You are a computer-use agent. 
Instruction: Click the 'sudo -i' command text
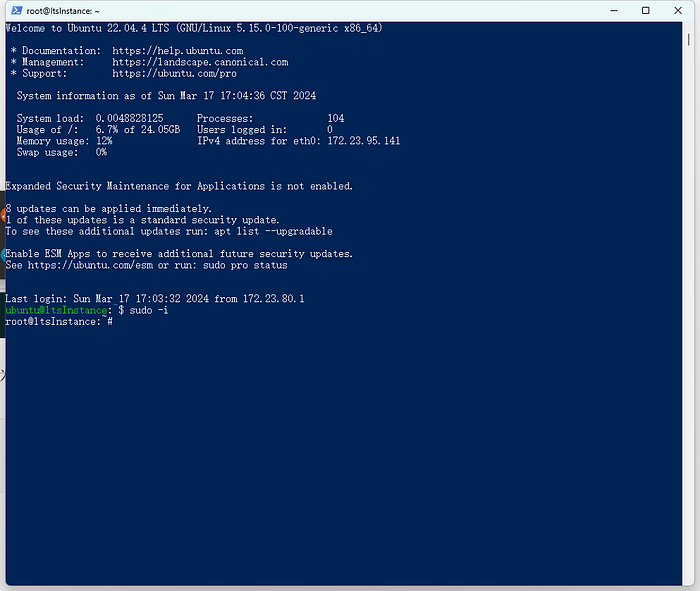pyautogui.click(x=149, y=310)
